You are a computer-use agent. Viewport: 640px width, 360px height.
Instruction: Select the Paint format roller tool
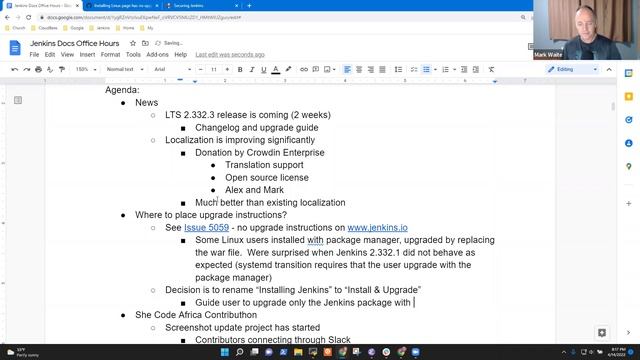pyautogui.click(x=62, y=69)
